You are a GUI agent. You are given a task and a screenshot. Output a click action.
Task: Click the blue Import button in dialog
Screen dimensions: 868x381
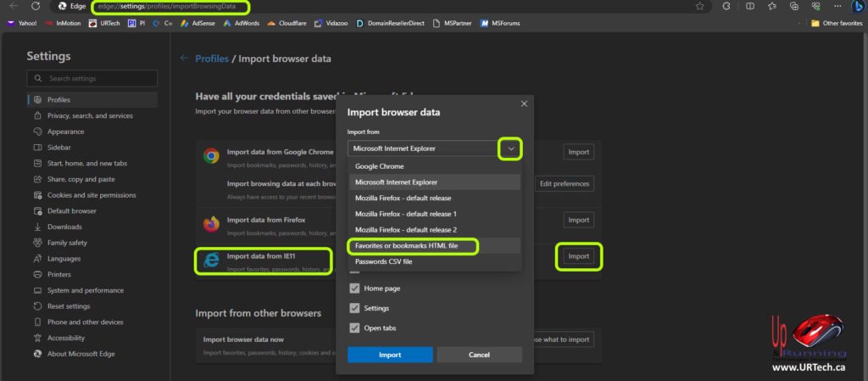[x=390, y=355]
